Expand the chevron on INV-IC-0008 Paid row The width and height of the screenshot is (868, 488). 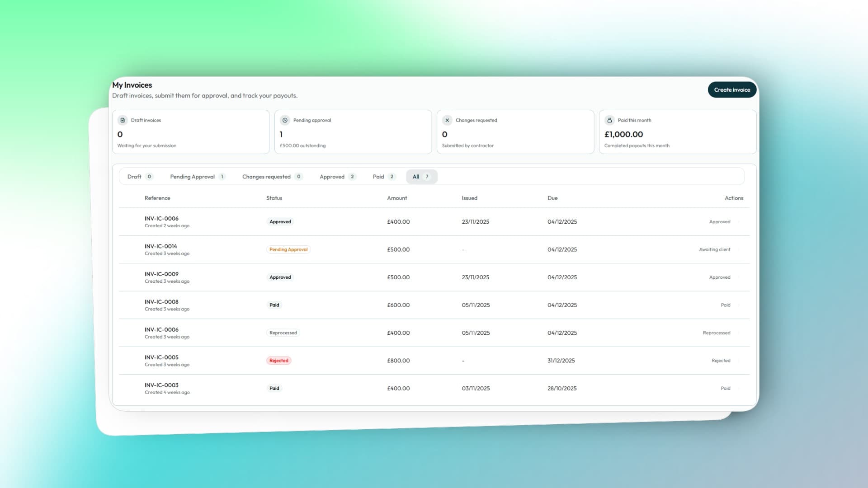pos(739,305)
